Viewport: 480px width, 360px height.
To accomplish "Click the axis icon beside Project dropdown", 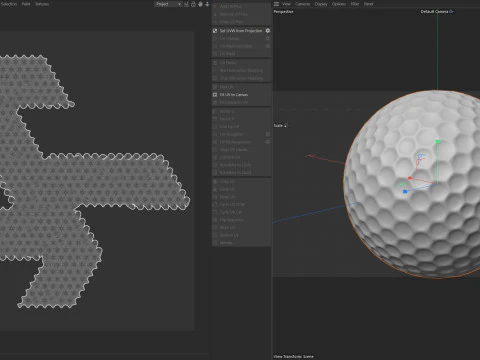I will (x=186, y=4).
